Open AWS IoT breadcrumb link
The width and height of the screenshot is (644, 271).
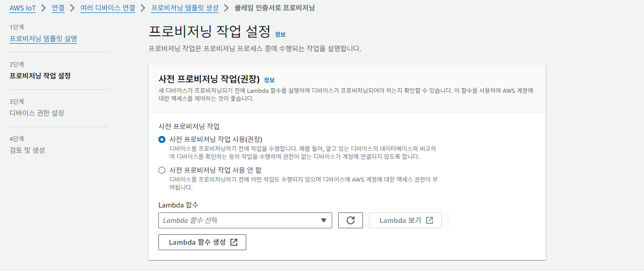click(22, 8)
